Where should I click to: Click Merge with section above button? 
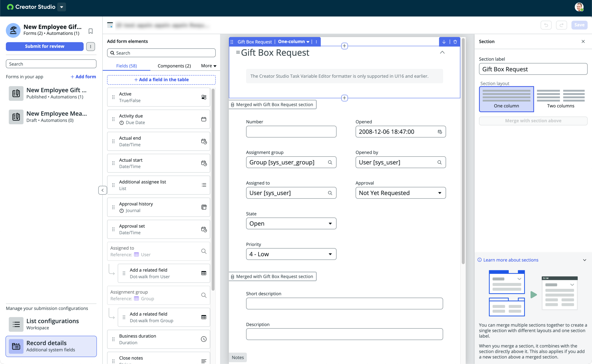[533, 121]
